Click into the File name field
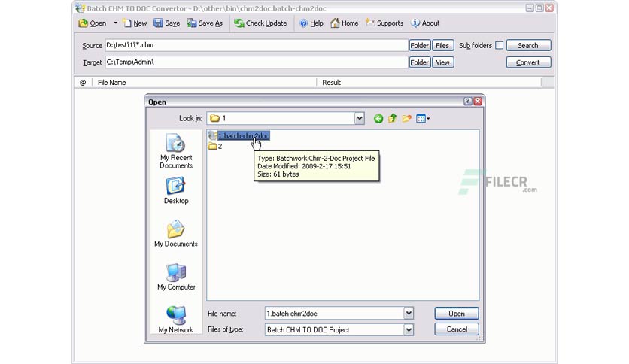This screenshot has height=364, width=629. tap(334, 314)
